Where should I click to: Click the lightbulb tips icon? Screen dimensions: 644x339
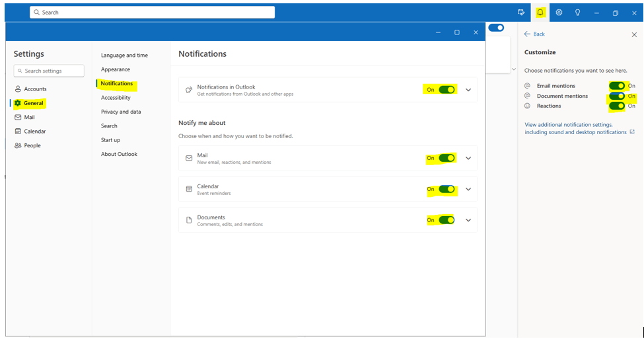point(577,13)
